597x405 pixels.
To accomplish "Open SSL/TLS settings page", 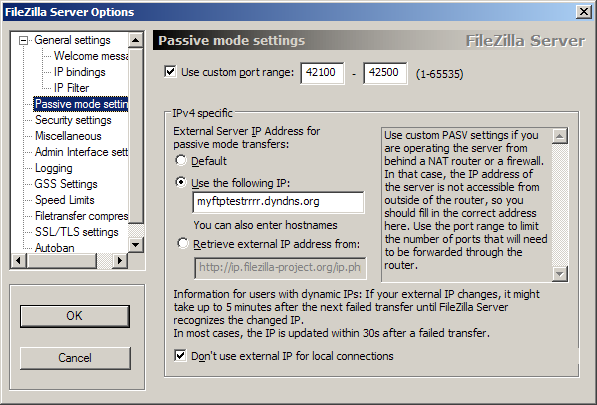I will (x=77, y=232).
